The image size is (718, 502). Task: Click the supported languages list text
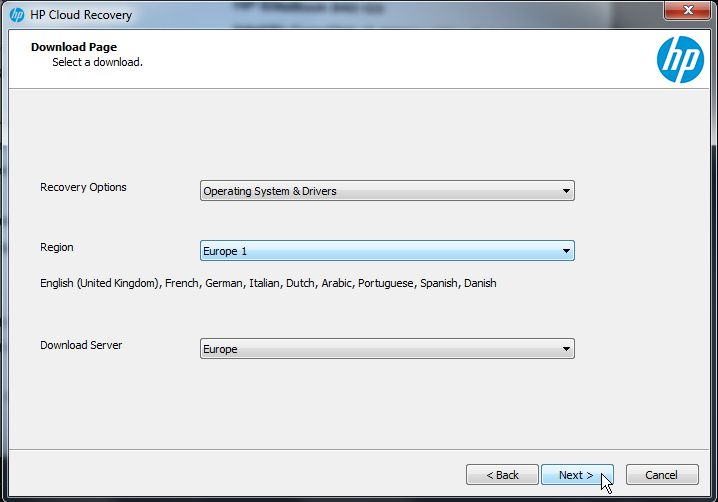tap(268, 283)
